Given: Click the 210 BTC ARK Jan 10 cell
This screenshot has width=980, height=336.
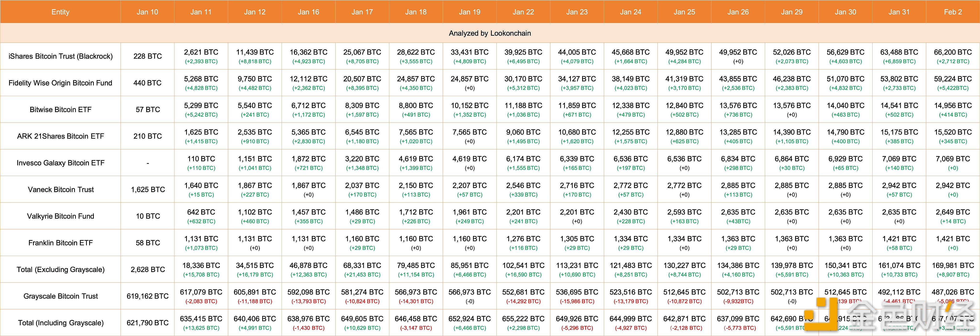Looking at the screenshot, I should pyautogui.click(x=148, y=136).
